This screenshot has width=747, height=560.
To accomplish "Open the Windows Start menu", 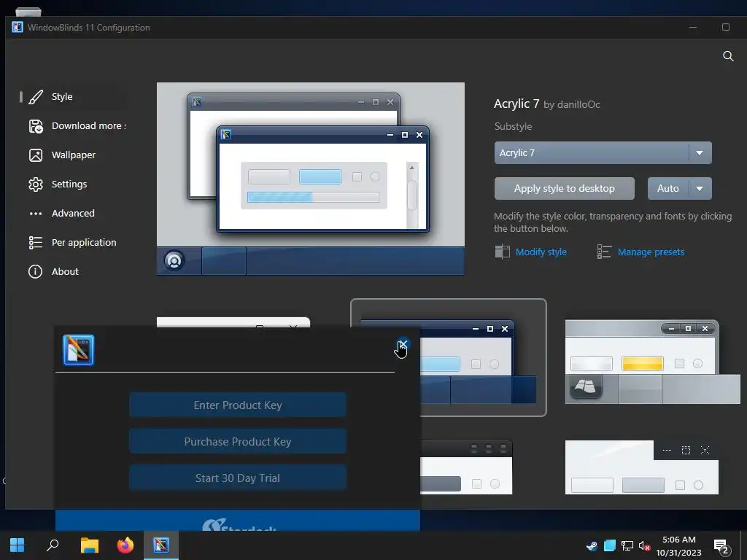I will 18,545.
